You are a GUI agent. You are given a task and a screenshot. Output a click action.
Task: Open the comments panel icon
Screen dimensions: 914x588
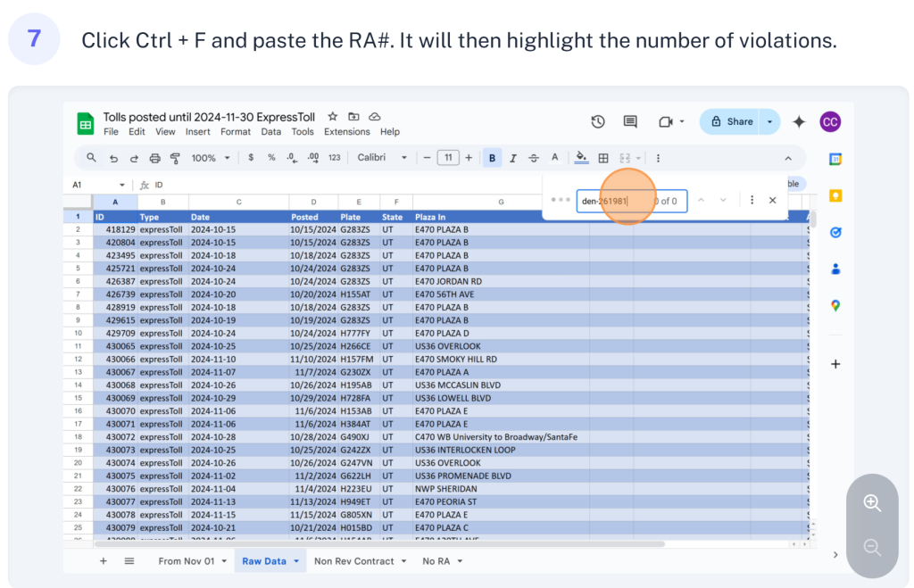coord(630,121)
